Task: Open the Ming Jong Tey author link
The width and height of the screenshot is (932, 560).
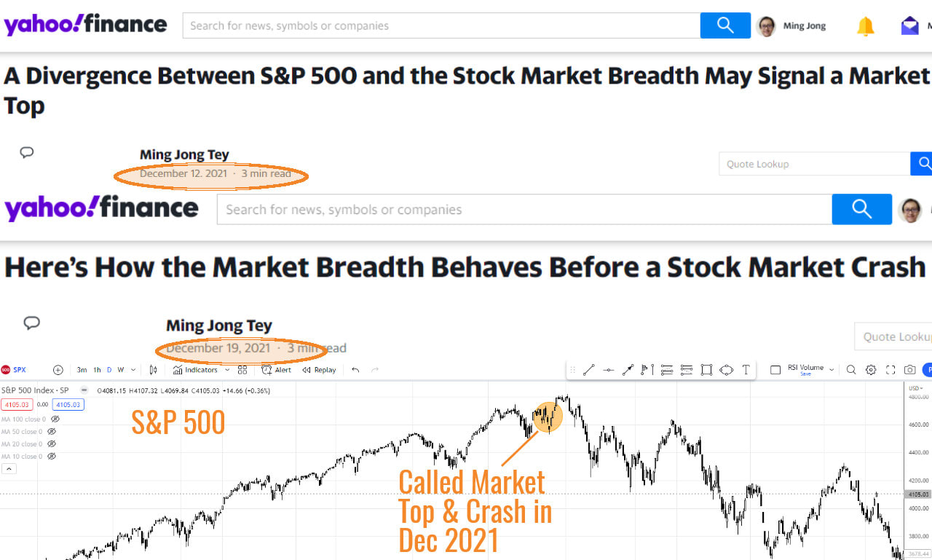Action: (x=183, y=154)
